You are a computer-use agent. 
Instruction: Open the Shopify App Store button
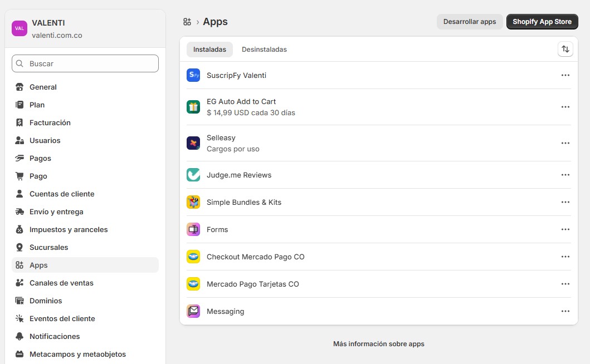click(542, 22)
